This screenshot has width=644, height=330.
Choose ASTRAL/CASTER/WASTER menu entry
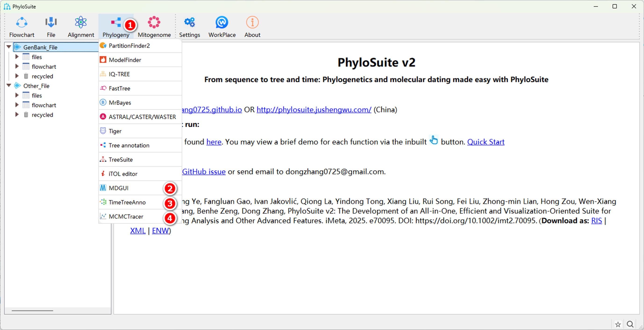pyautogui.click(x=140, y=117)
